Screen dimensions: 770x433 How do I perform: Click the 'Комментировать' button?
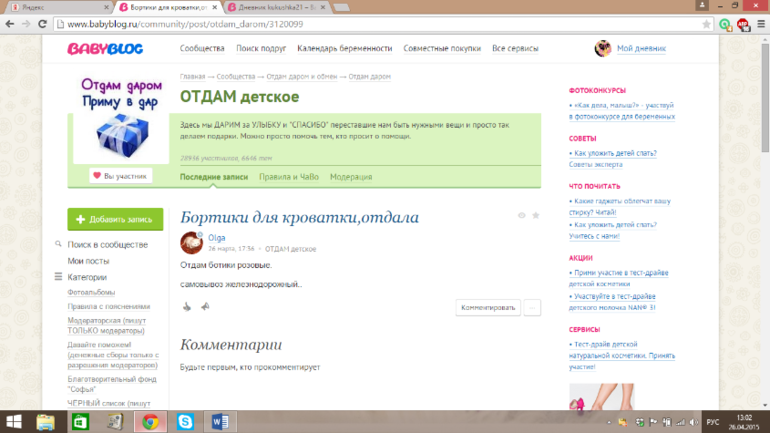point(487,307)
